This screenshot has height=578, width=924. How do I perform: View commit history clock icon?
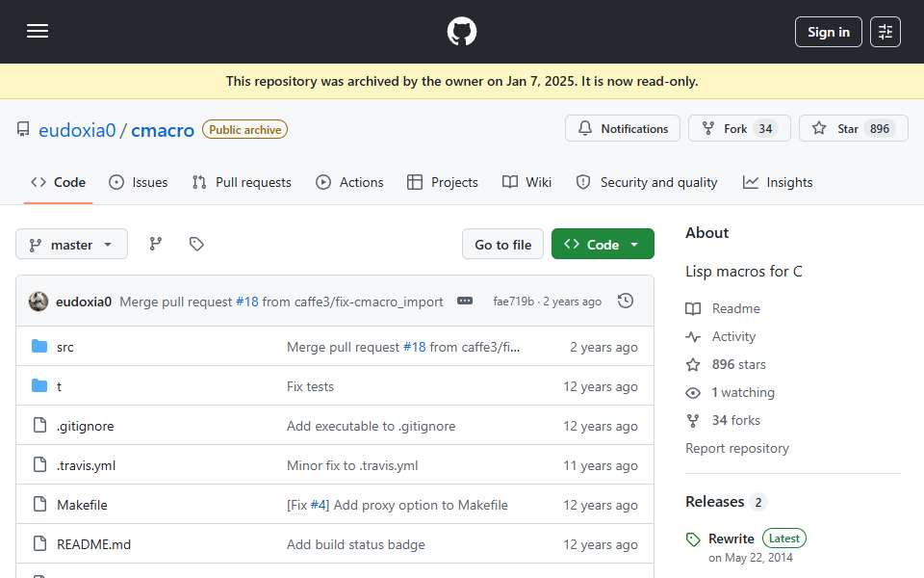click(626, 301)
